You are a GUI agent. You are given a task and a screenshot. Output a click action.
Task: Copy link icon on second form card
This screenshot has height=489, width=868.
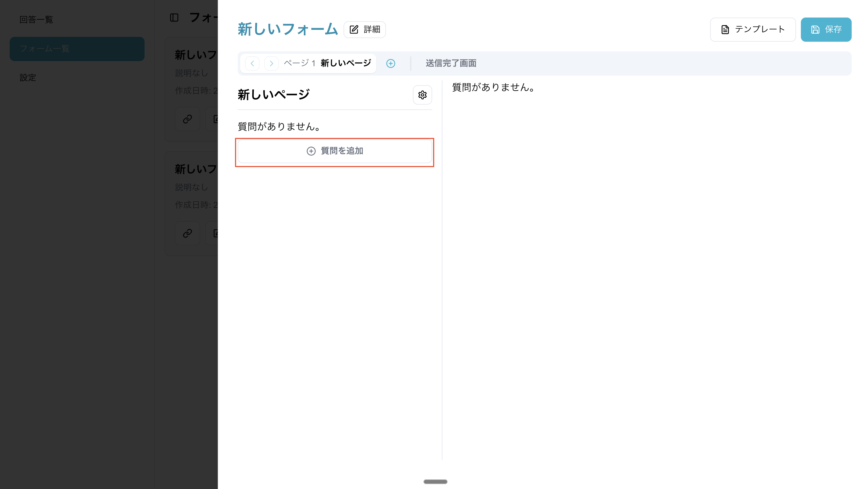point(187,233)
